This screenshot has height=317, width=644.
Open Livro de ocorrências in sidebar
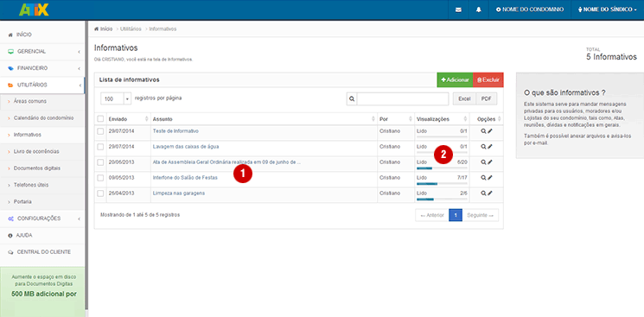coord(36,151)
